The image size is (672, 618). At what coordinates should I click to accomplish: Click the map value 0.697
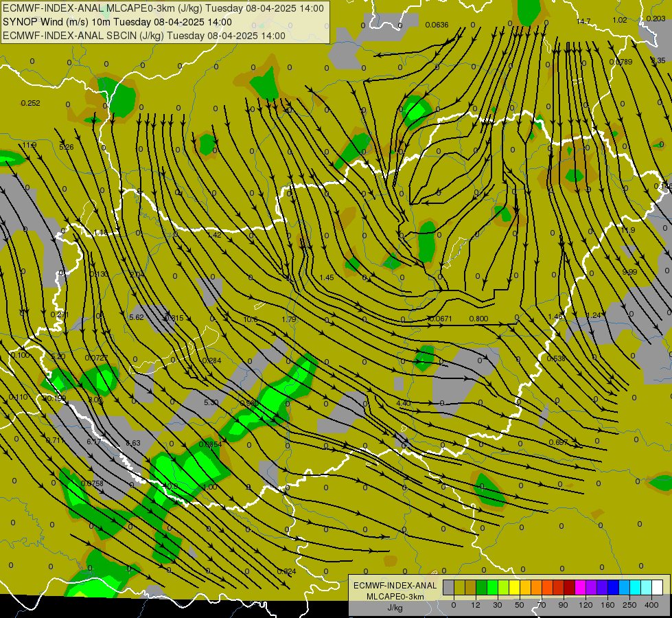click(x=558, y=443)
